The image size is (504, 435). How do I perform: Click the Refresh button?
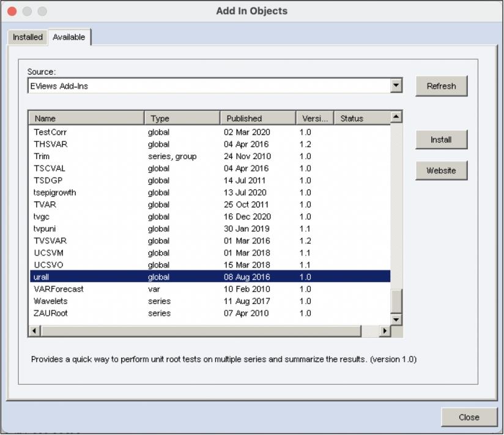(x=441, y=86)
